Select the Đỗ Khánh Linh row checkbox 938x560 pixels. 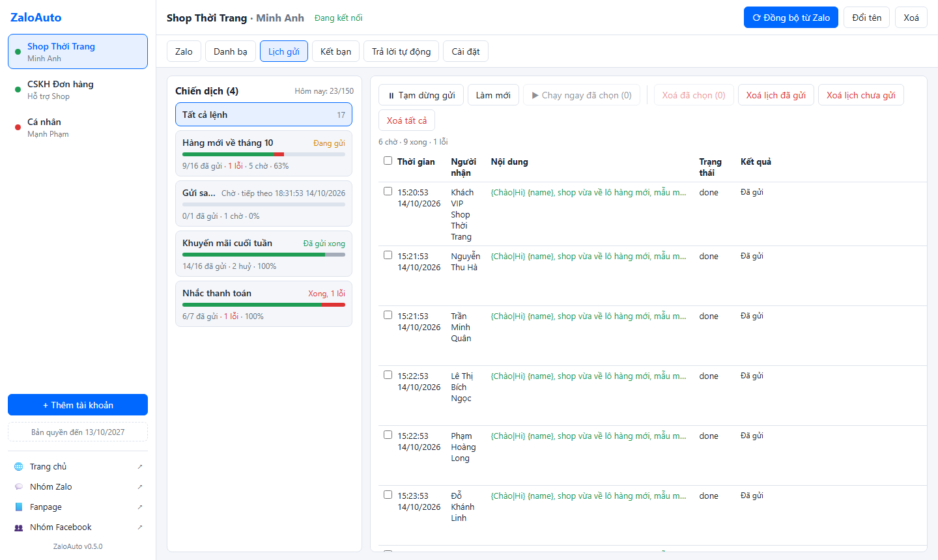[x=388, y=495]
